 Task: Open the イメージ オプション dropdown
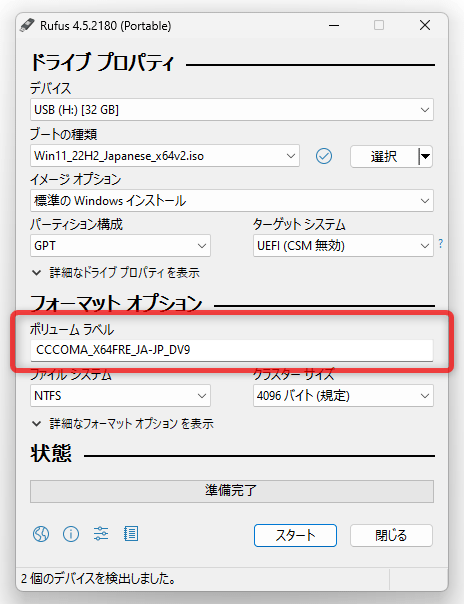[232, 201]
